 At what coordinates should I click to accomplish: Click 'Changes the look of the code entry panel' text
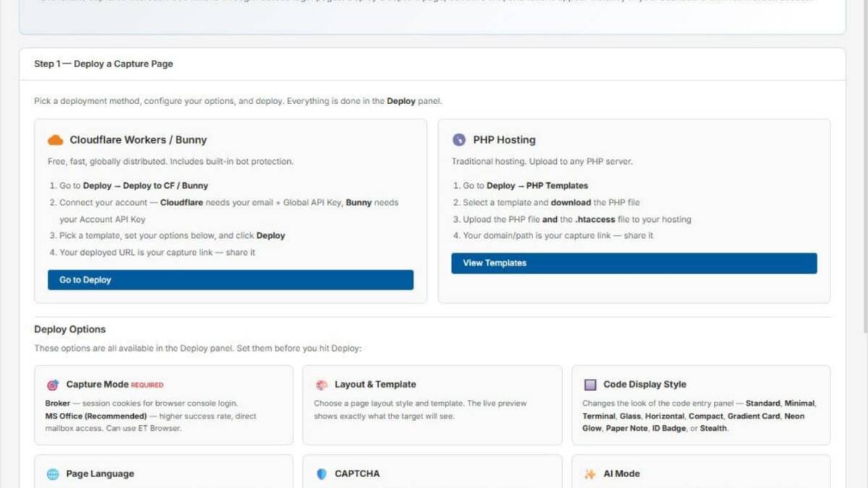(x=699, y=416)
